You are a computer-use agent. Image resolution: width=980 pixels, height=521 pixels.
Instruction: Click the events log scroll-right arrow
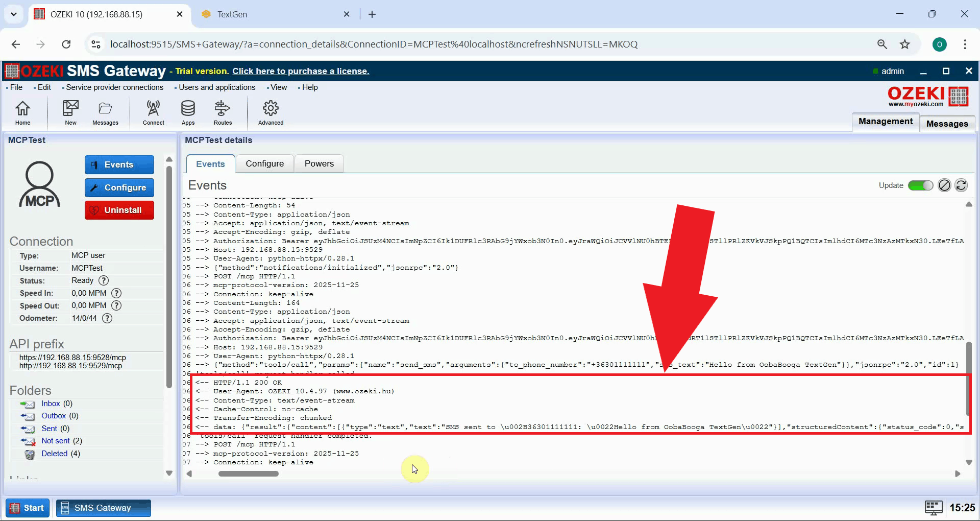pos(958,473)
